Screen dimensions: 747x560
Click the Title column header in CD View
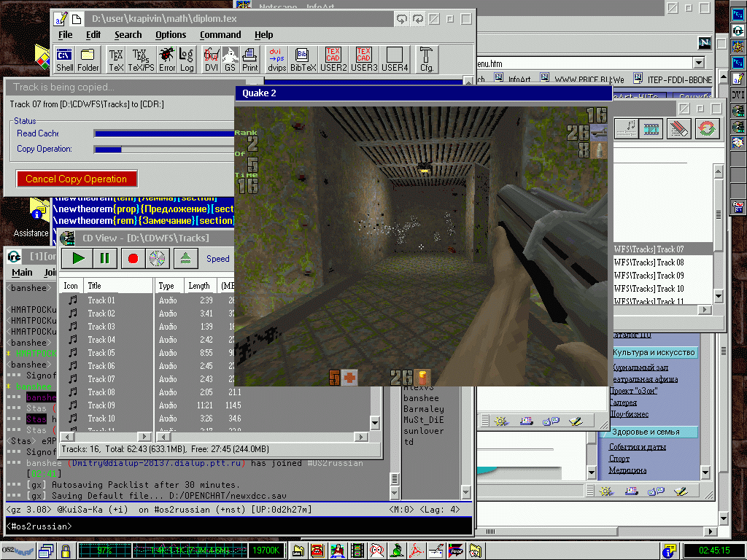tap(119, 286)
